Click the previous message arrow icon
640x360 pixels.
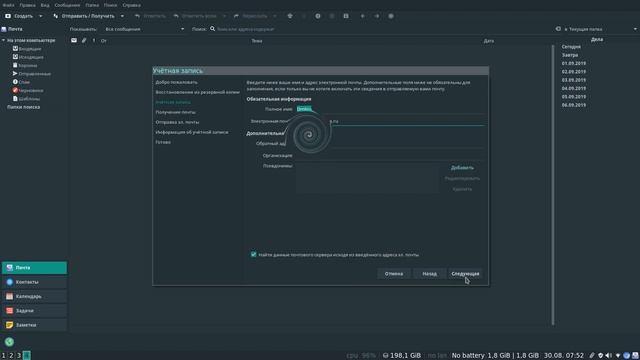click(362, 16)
